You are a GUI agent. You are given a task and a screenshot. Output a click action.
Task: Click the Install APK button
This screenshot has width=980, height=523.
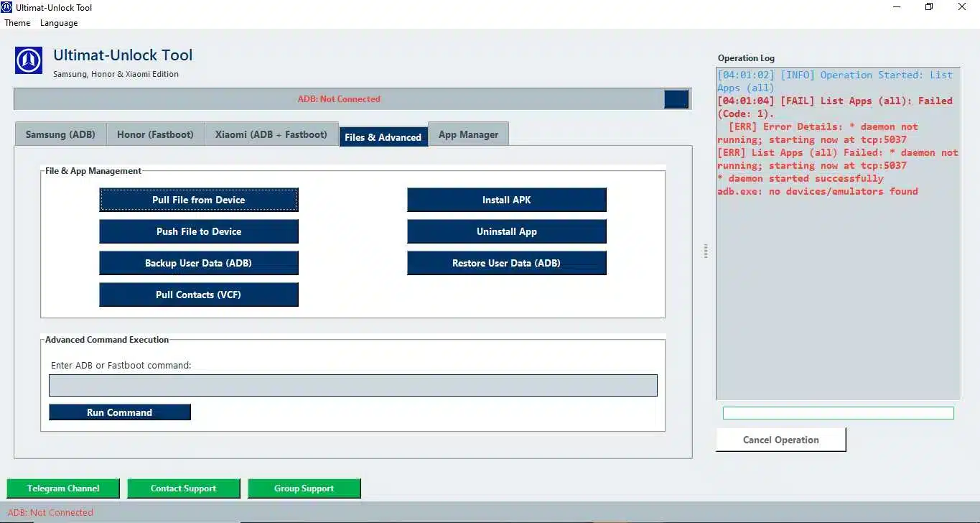point(506,200)
